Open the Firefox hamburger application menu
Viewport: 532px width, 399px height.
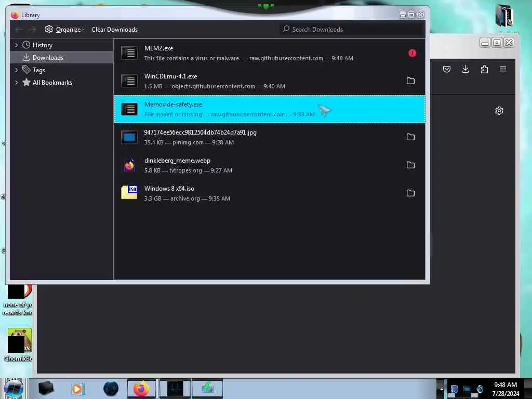(503, 69)
